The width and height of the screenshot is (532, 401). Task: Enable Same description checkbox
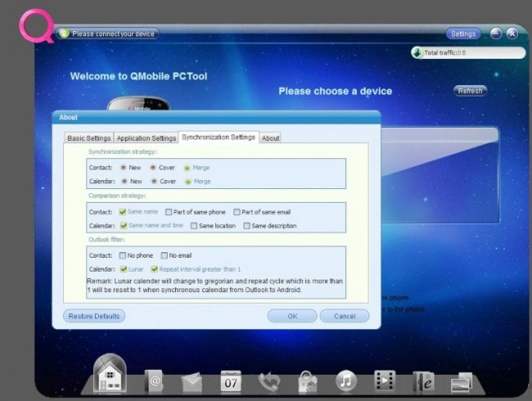pyautogui.click(x=246, y=226)
